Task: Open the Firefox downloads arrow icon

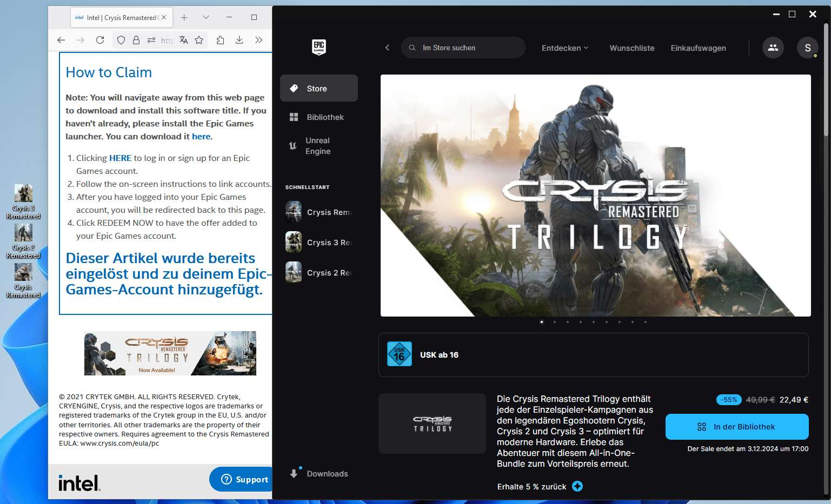Action: pyautogui.click(x=239, y=40)
